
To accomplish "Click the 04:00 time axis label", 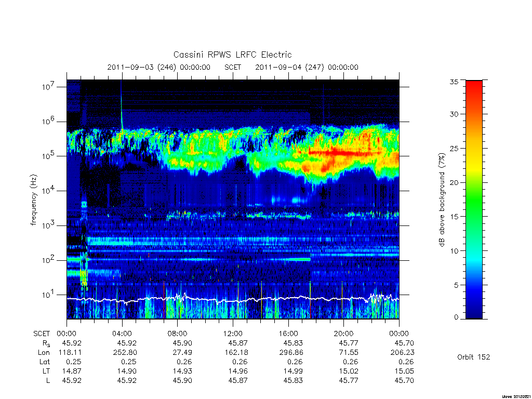I will (x=122, y=334).
